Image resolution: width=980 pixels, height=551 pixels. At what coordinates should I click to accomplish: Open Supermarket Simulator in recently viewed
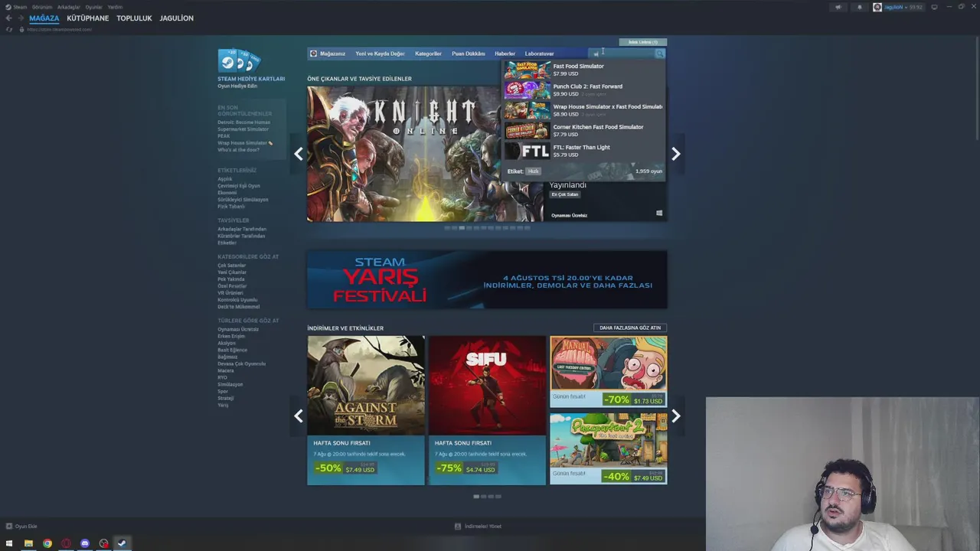(243, 129)
